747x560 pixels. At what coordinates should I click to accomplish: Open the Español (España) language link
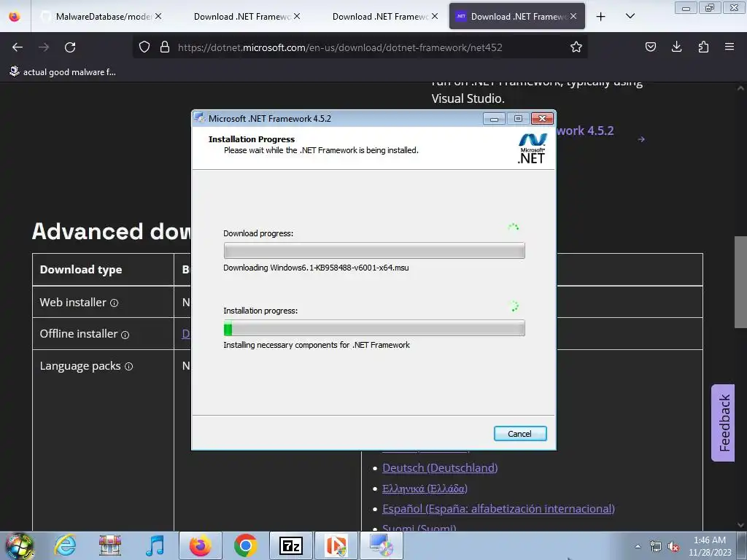click(498, 509)
